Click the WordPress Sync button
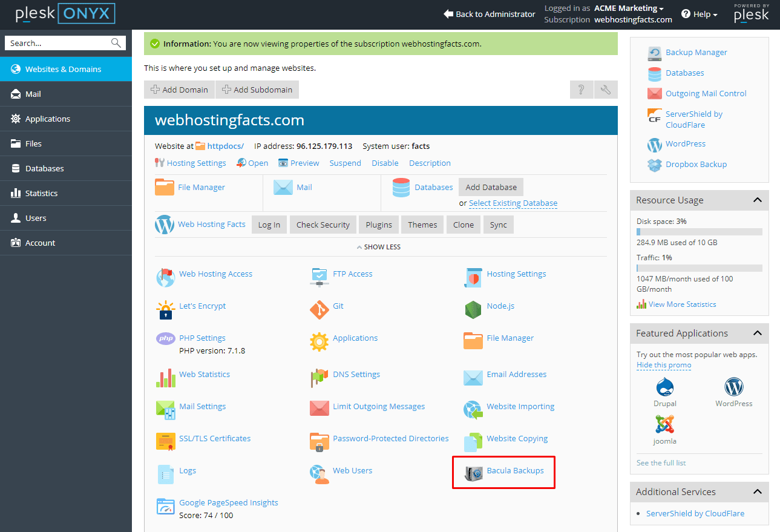This screenshot has width=780, height=532. (499, 225)
